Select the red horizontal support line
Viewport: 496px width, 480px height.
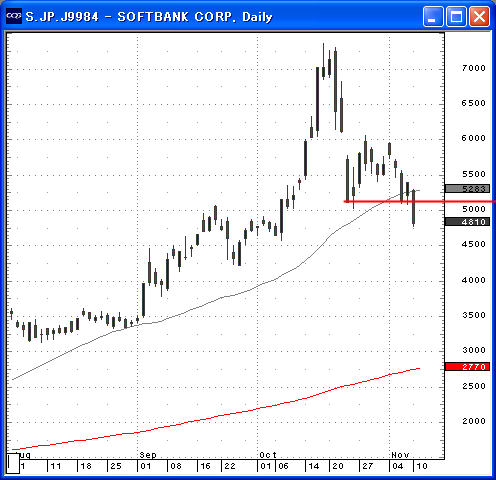click(419, 201)
